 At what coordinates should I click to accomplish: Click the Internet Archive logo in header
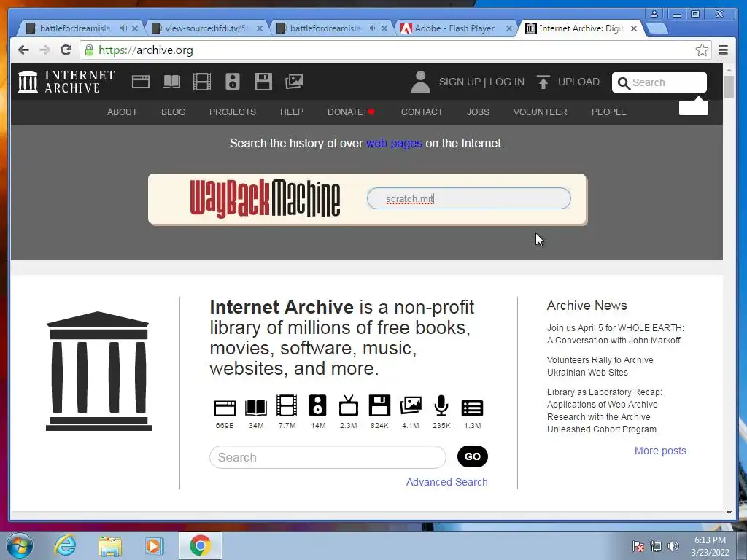pos(66,82)
